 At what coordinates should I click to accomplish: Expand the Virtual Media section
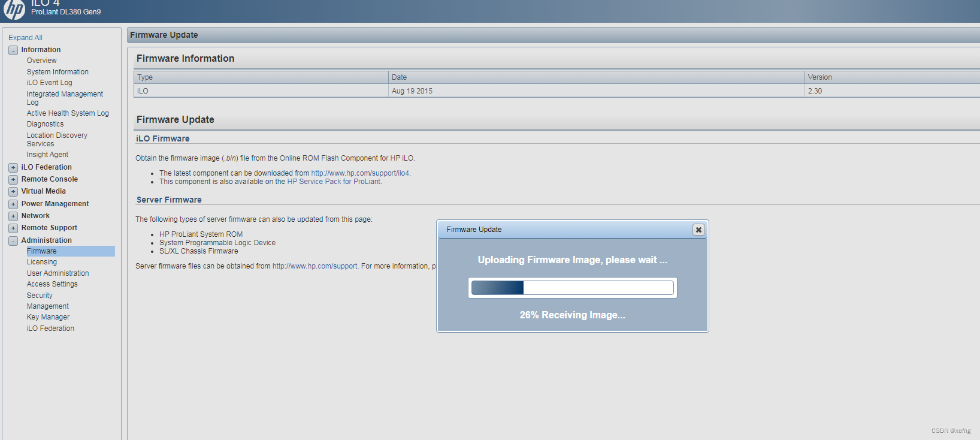tap(13, 192)
